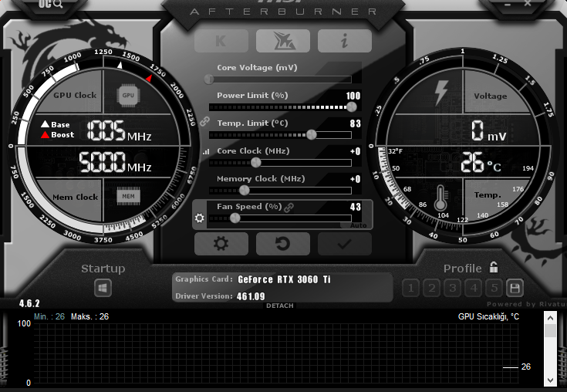Click the Fan Speed slider handle
This screenshot has height=392, width=567.
pyautogui.click(x=235, y=218)
